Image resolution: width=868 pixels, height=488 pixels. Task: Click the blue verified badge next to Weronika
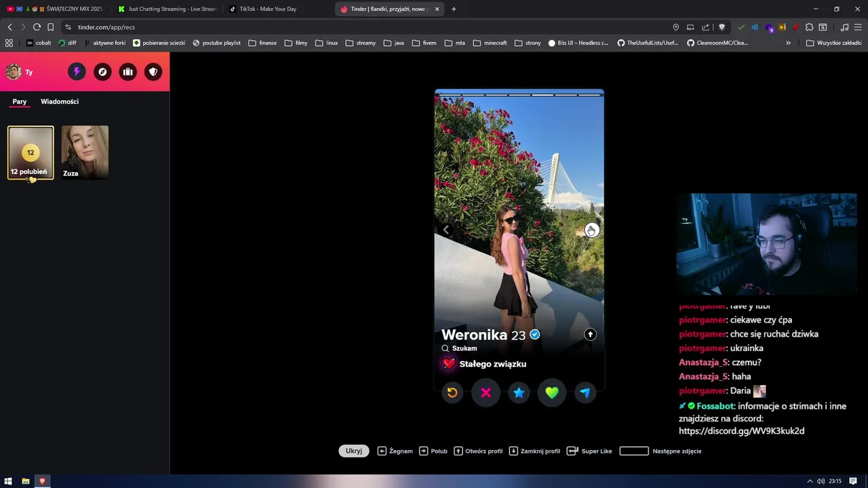click(x=535, y=335)
